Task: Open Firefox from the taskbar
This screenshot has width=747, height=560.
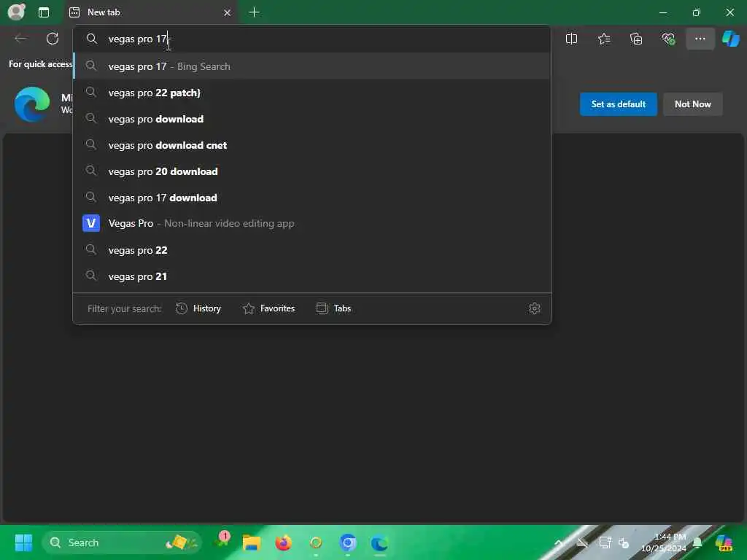Action: (x=284, y=542)
